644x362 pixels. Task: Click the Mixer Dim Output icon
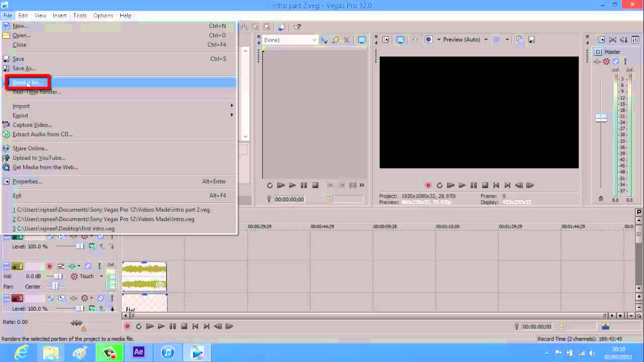click(623, 40)
